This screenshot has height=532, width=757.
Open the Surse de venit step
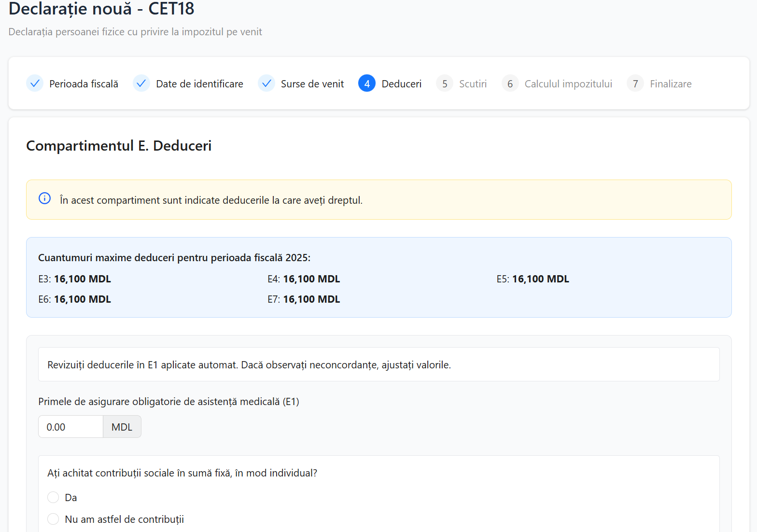[312, 84]
